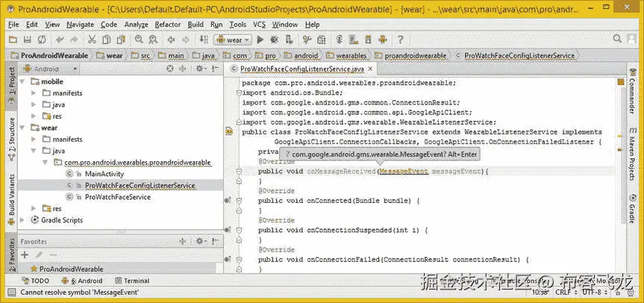Click the Copy toolbar icon
This screenshot has width=644, height=303.
pyautogui.click(x=107, y=40)
